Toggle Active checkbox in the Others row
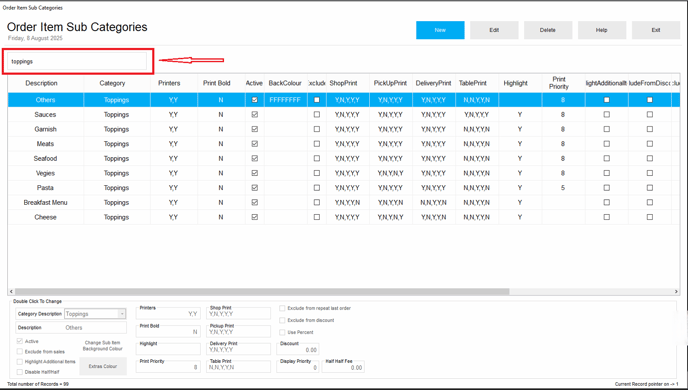Viewport: 688px width, 390px height. coord(254,100)
